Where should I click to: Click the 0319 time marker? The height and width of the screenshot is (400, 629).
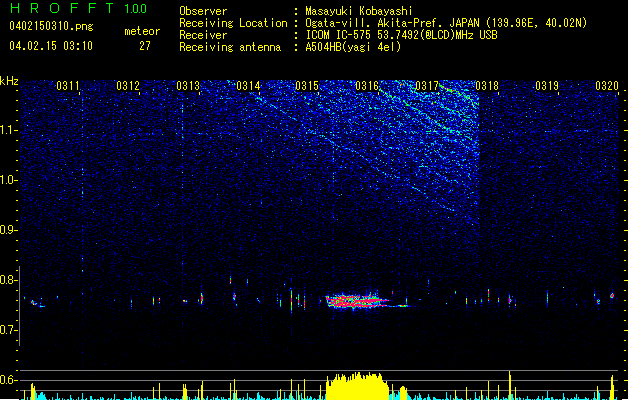(x=547, y=86)
